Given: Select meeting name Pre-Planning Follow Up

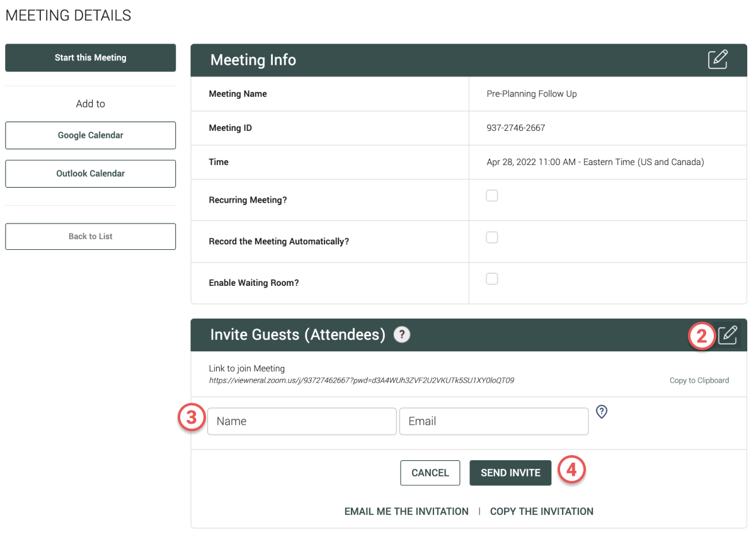Looking at the screenshot, I should pos(532,94).
